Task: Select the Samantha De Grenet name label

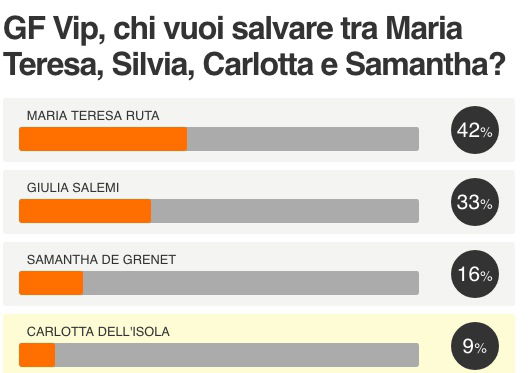Action: pos(101,260)
